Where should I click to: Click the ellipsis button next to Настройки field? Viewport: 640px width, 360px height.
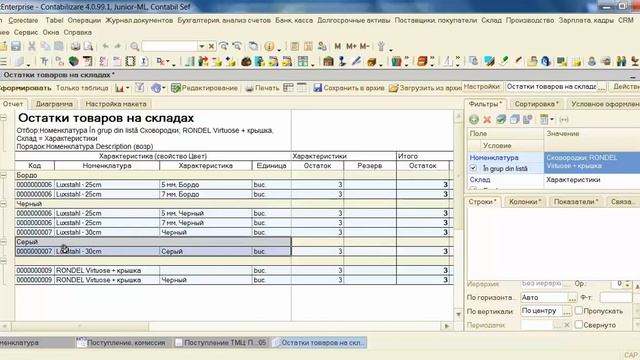click(602, 87)
